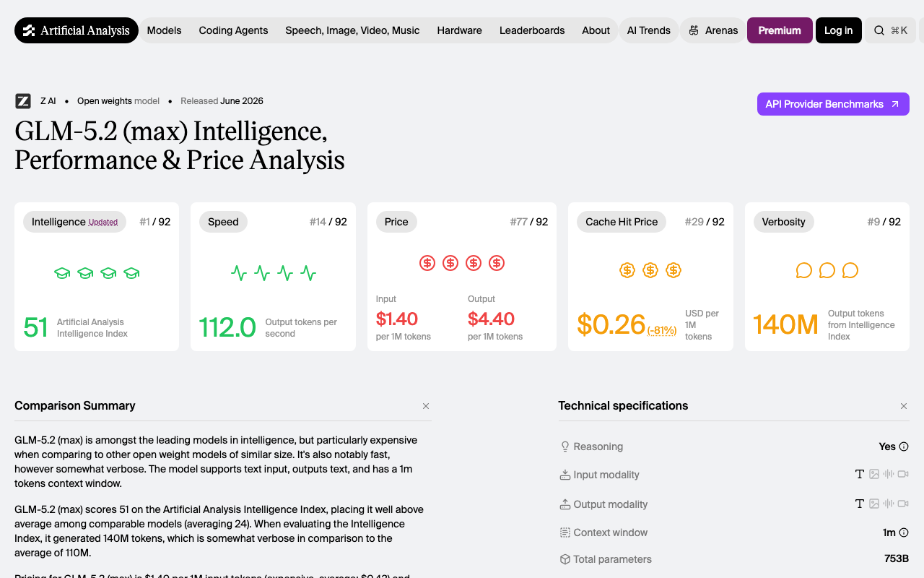
Task: Open API Provider Benchmarks link
Action: point(833,104)
